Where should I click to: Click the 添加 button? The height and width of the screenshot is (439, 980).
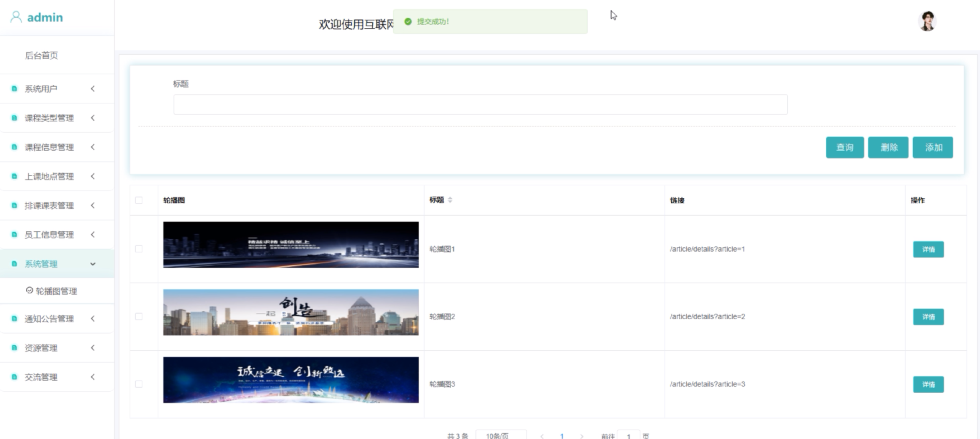click(932, 147)
